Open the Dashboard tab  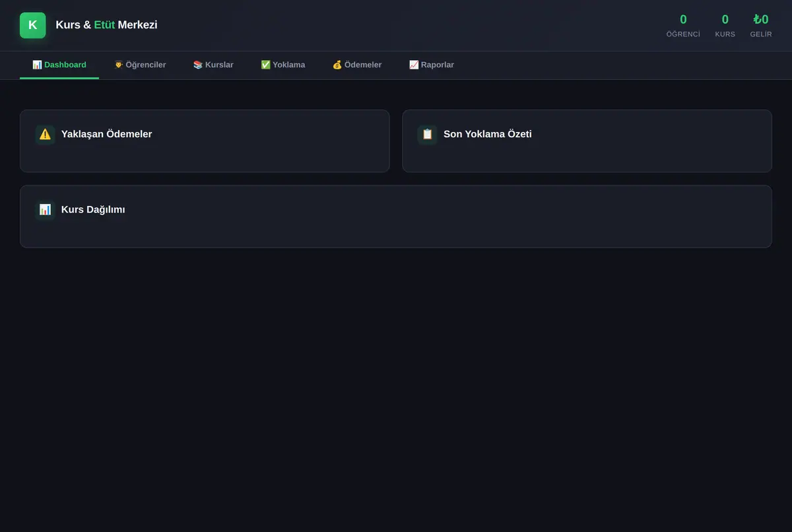click(x=59, y=65)
